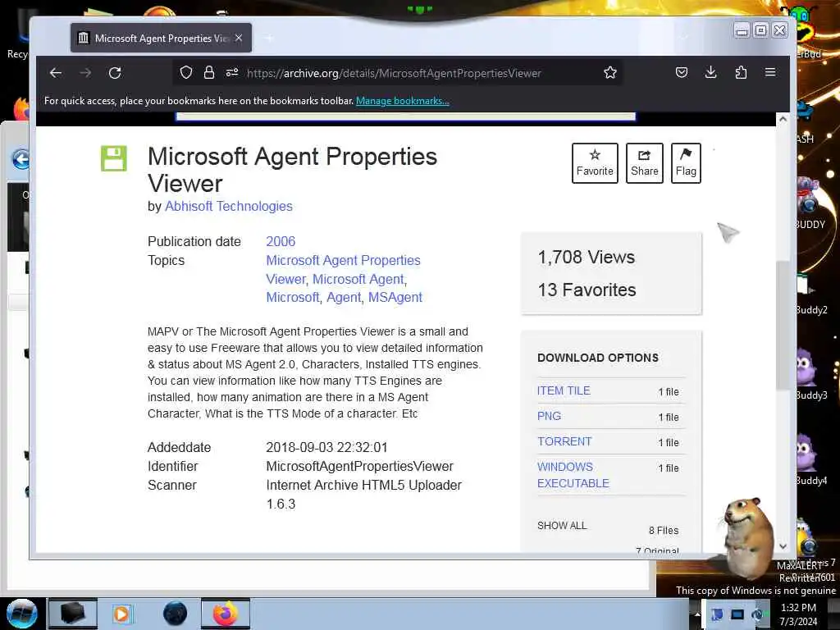Open a new tab with plus button

pyautogui.click(x=269, y=38)
